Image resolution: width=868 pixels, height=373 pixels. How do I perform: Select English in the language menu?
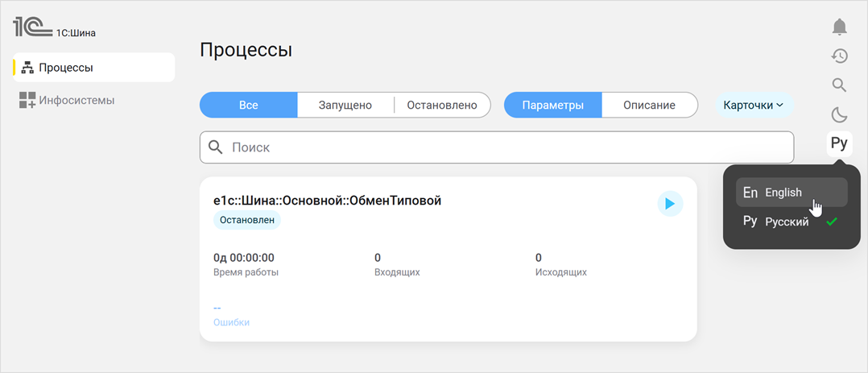[x=792, y=193]
